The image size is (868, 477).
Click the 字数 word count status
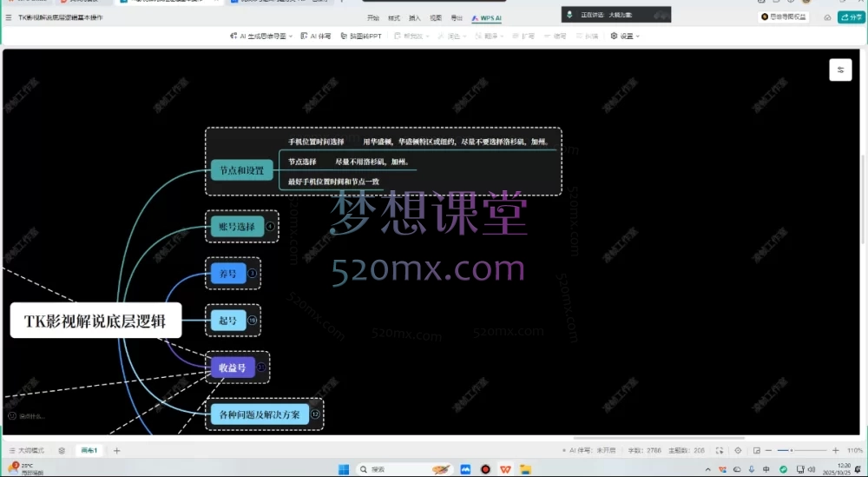[644, 450]
